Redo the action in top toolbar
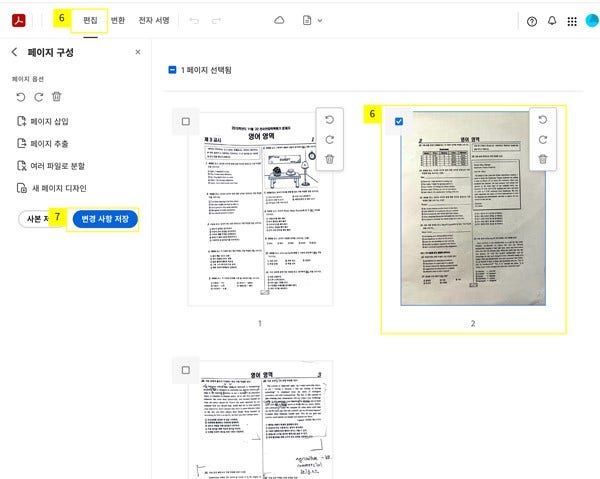 217,21
